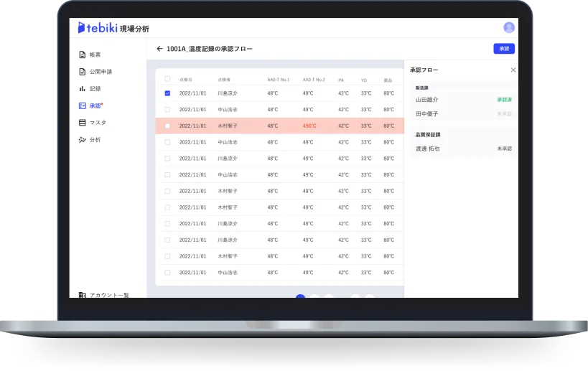Click the back arrow beside 1001A_温度記録の承認フロー

coord(159,49)
